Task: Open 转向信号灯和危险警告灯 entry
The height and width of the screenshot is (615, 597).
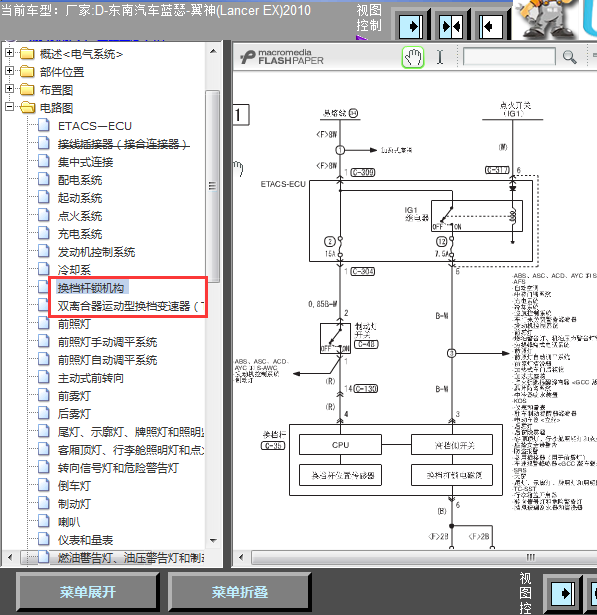Action: click(118, 468)
